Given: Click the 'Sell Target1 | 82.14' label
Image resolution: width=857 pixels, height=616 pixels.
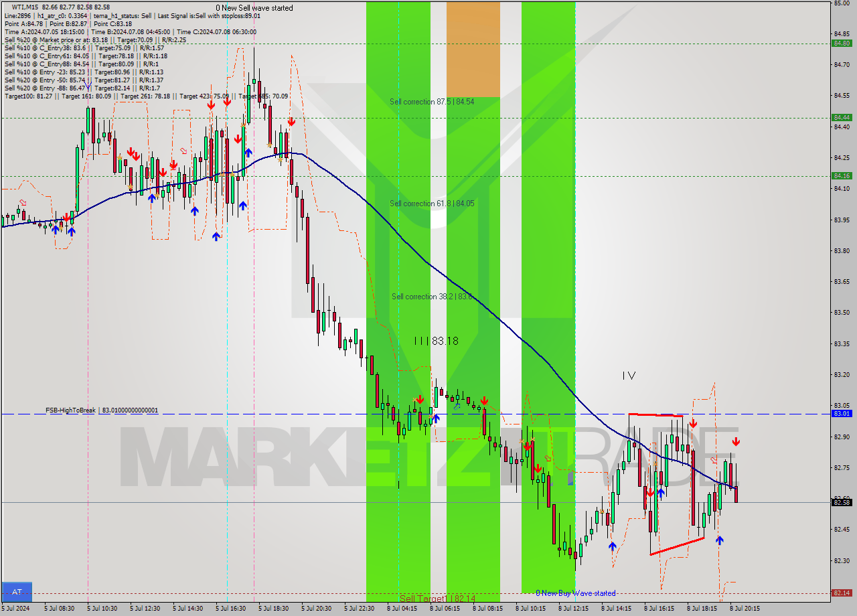Looking at the screenshot, I should (x=437, y=599).
